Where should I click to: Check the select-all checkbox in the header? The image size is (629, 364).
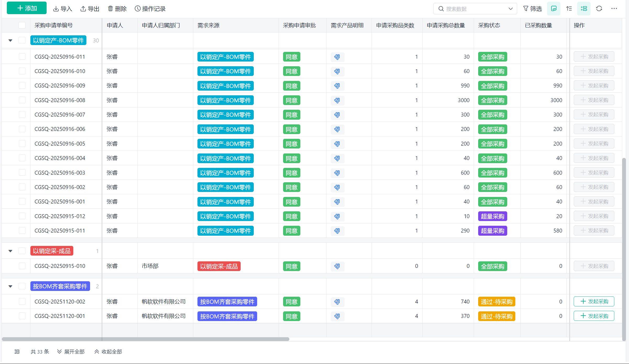point(22,25)
